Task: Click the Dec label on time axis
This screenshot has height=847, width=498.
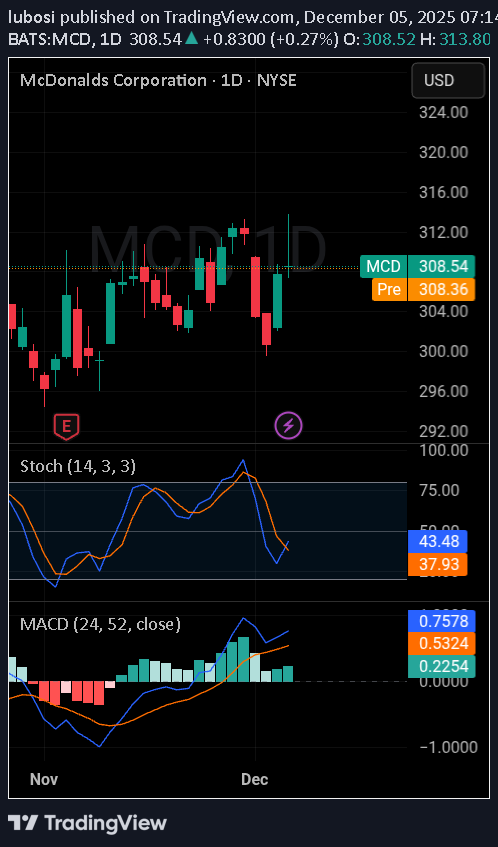Action: (x=254, y=779)
